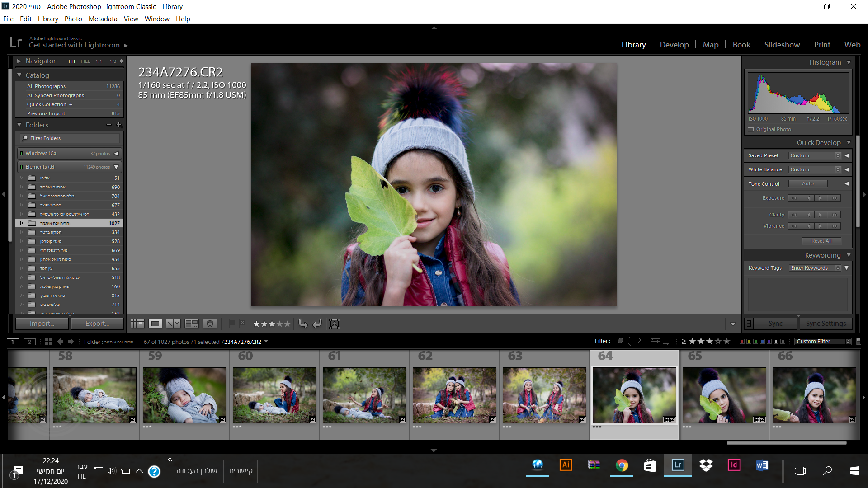Filter by flagged photos

click(620, 341)
